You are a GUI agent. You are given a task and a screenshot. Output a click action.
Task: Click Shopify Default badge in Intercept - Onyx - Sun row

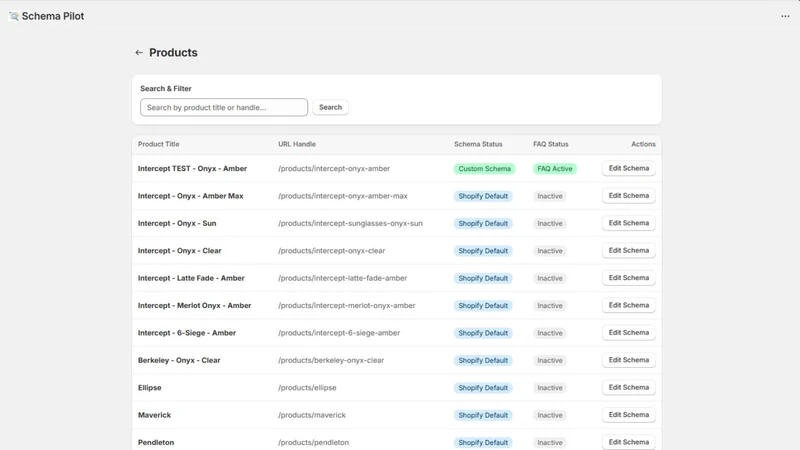pyautogui.click(x=483, y=223)
